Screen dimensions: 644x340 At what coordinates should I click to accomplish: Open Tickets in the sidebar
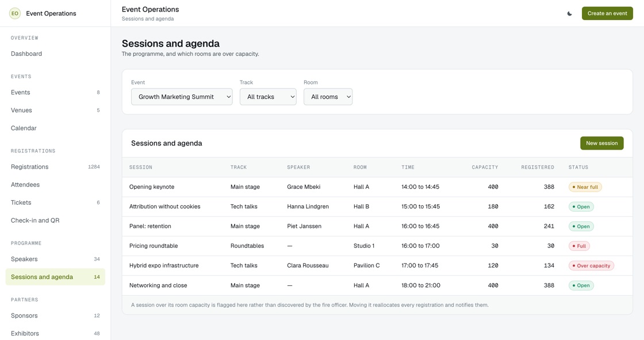[x=55, y=203]
